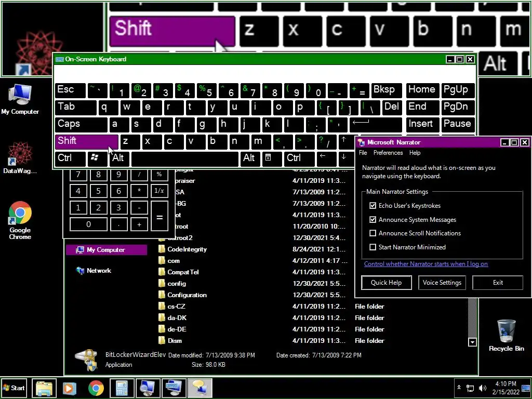The width and height of the screenshot is (532, 399).
Task: Click Calculator equals button
Action: [x=159, y=216]
